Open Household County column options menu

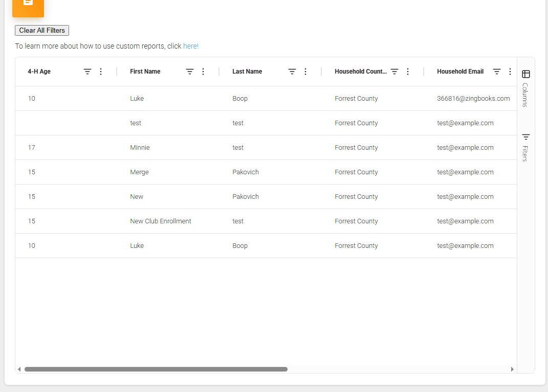(408, 72)
